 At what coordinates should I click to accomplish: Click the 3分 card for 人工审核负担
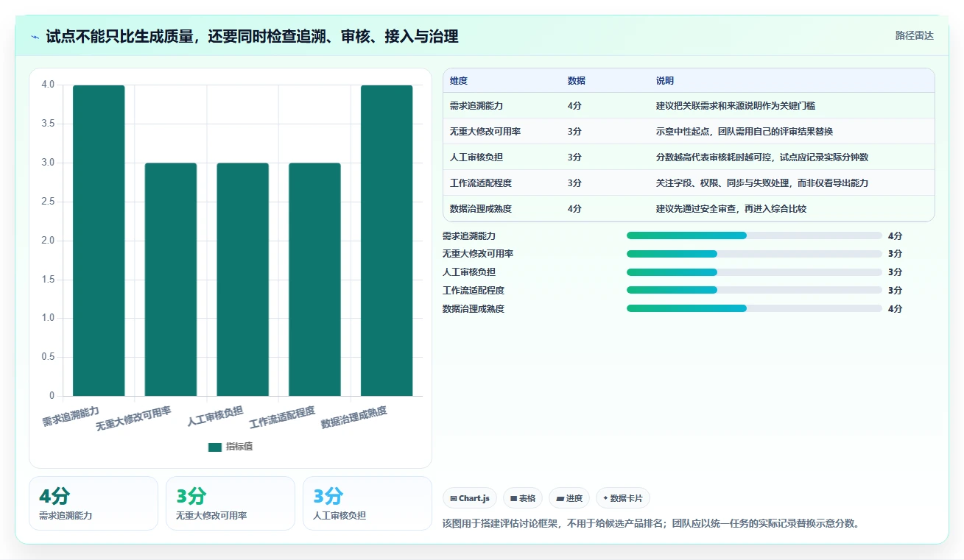tap(367, 503)
